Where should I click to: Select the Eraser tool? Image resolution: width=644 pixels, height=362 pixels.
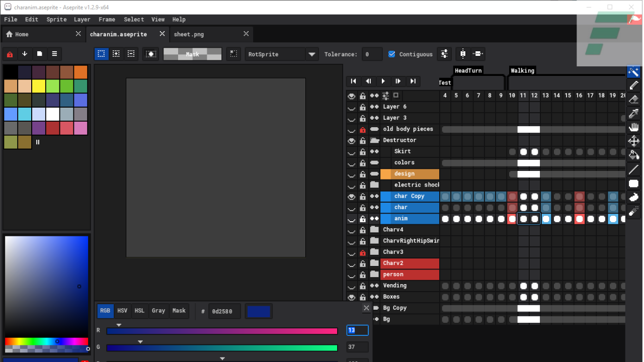pos(633,100)
